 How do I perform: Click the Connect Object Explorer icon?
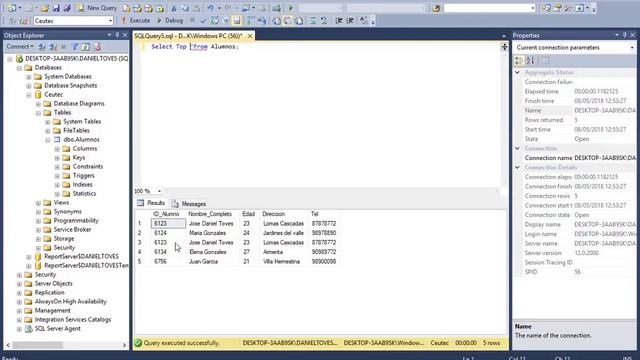pos(42,47)
